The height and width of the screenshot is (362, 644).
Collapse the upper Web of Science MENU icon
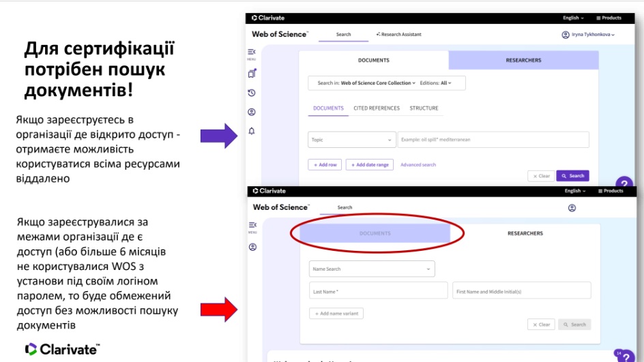tap(252, 52)
